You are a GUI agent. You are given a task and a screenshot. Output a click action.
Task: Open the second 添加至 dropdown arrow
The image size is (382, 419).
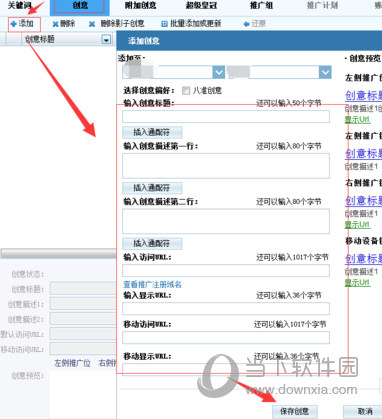tap(325, 72)
